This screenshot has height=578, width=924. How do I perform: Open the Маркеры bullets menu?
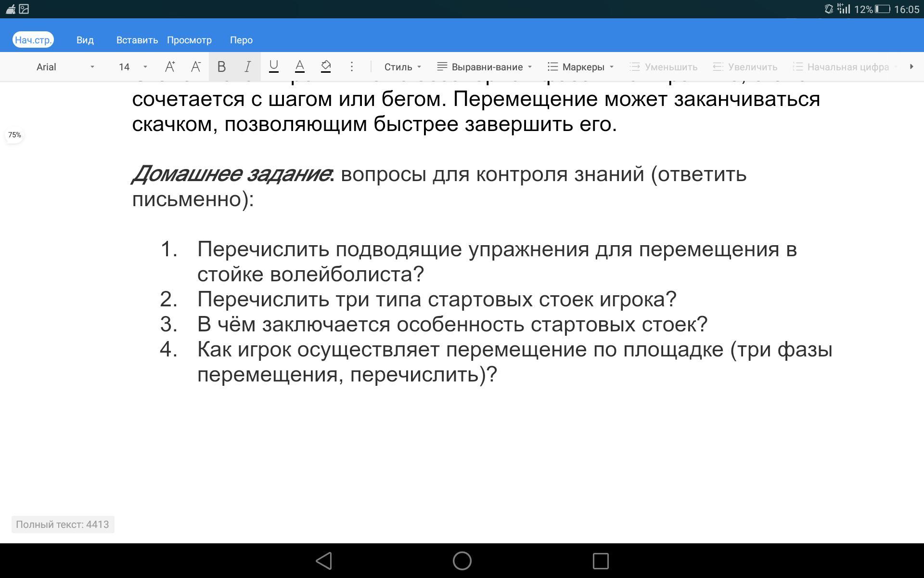(x=581, y=66)
